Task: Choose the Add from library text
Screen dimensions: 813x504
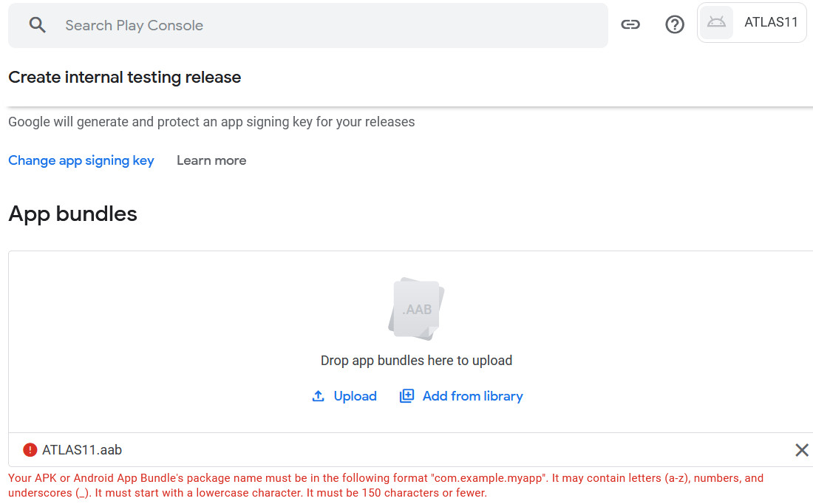Action: [472, 396]
